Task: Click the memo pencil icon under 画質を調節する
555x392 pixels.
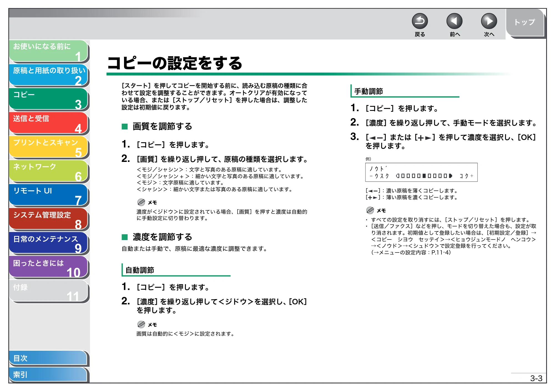Action: tap(141, 202)
